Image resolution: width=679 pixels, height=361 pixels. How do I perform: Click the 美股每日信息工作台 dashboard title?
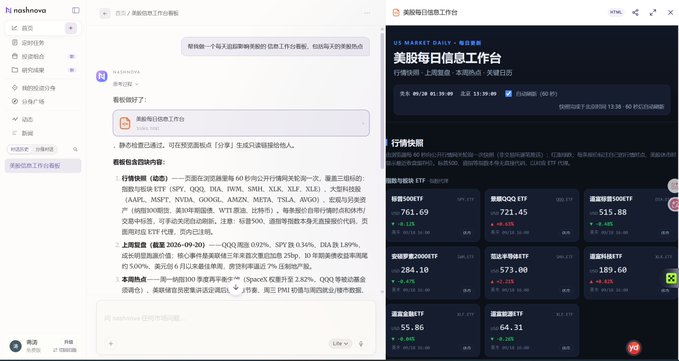[x=447, y=58]
